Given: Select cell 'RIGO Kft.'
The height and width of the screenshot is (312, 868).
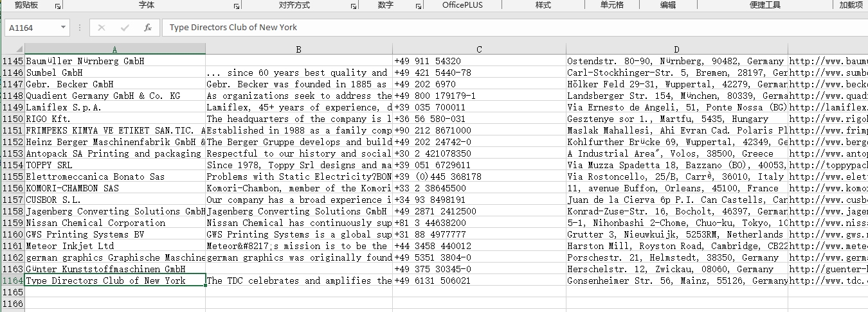Looking at the screenshot, I should tap(115, 119).
